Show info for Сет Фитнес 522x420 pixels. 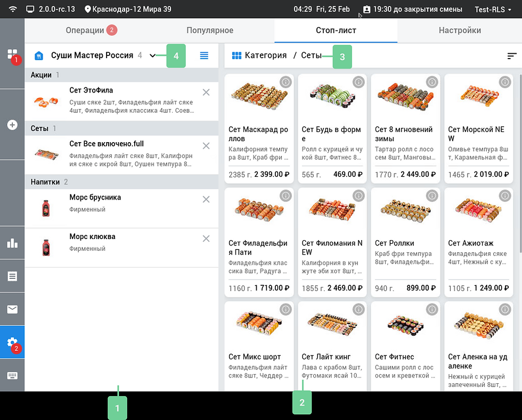pyautogui.click(x=432, y=309)
